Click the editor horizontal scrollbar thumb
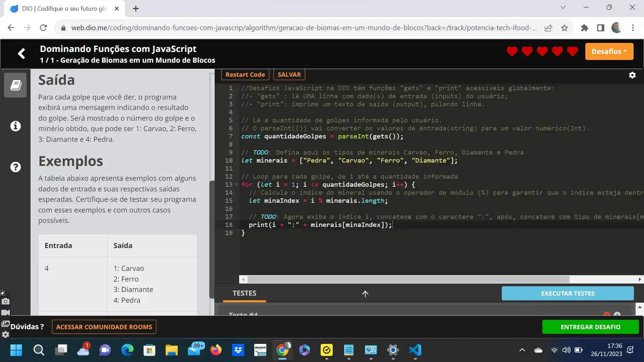 [x=408, y=280]
